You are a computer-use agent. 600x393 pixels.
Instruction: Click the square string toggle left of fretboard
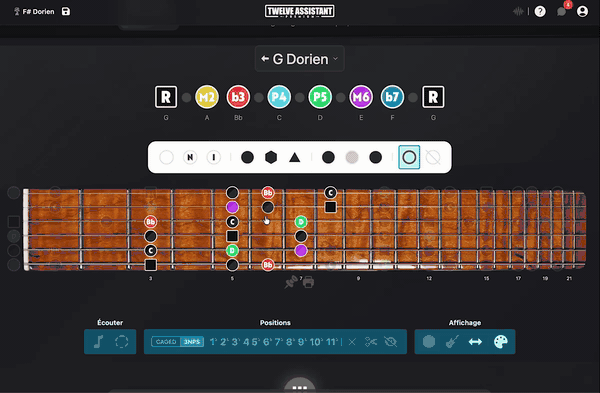[14, 222]
